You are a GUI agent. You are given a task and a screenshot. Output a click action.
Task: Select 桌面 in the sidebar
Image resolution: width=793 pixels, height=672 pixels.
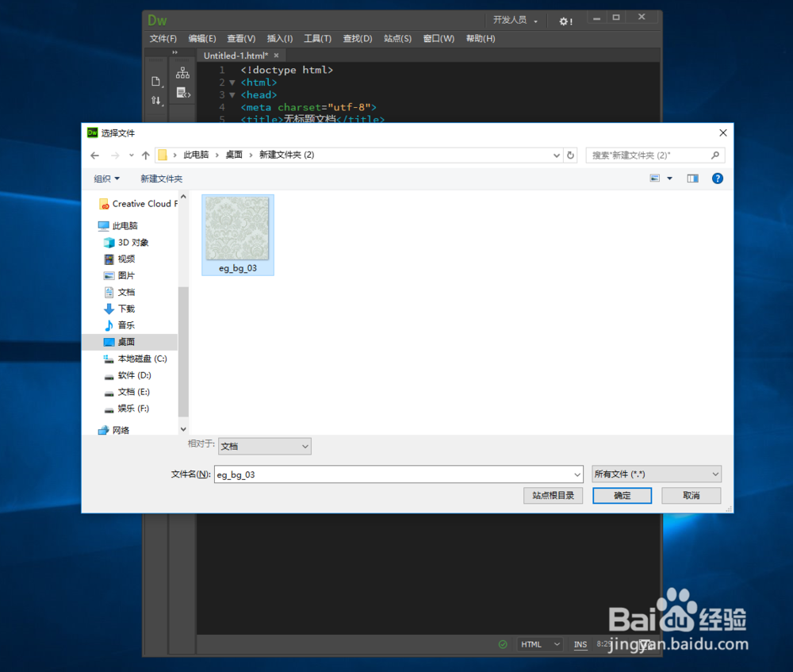tap(130, 342)
